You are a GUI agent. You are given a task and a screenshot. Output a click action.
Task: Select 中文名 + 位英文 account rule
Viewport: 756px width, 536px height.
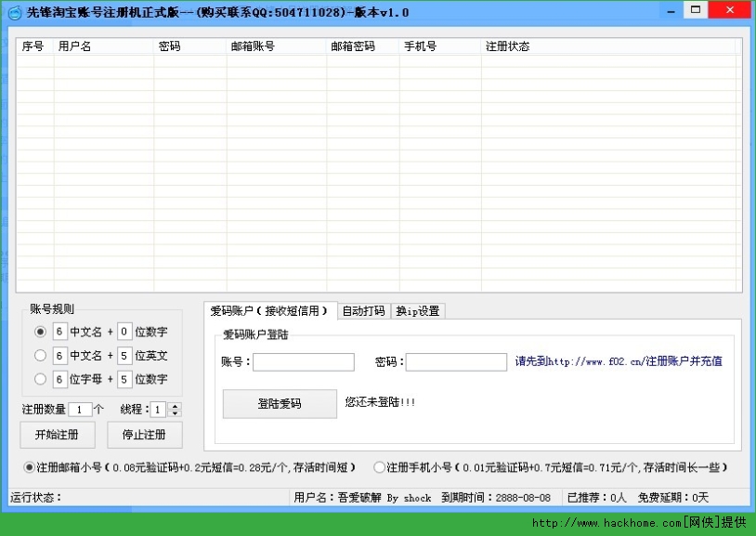tap(41, 356)
